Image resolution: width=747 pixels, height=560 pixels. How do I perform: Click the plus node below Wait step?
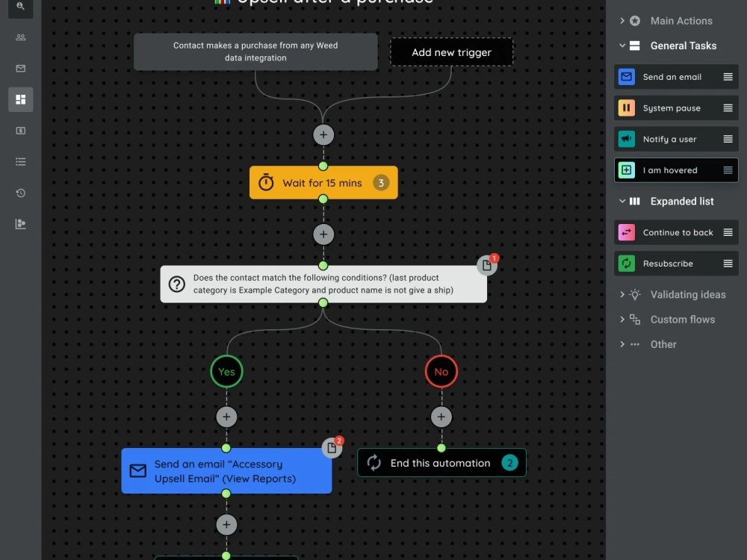point(323,234)
